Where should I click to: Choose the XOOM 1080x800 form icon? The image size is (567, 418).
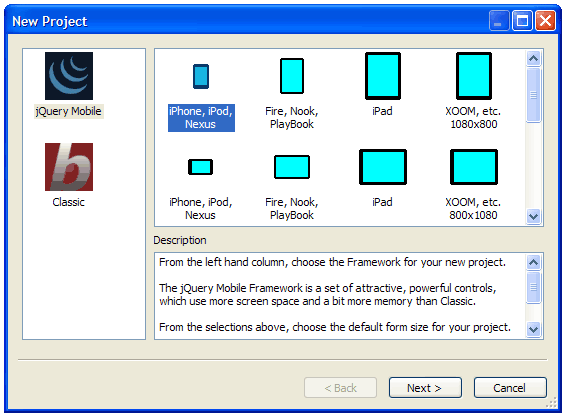click(x=474, y=76)
